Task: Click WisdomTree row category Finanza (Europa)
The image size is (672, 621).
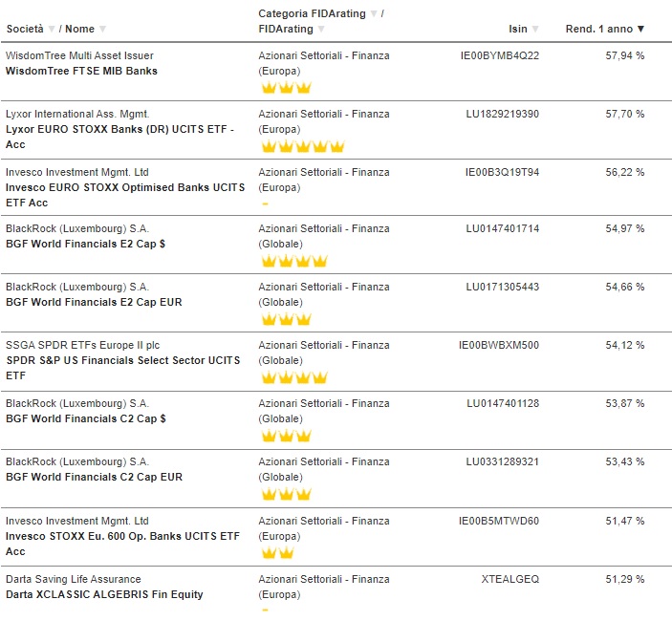Action: click(324, 63)
